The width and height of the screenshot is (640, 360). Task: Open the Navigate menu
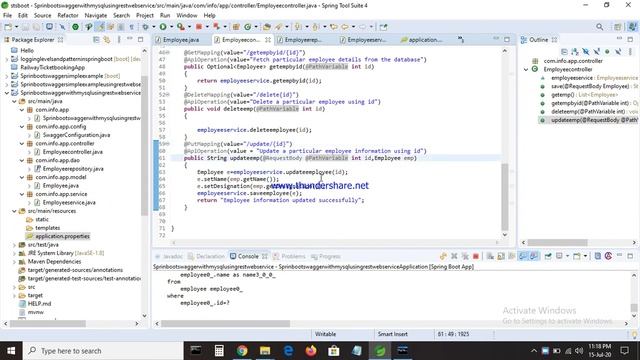[96, 15]
